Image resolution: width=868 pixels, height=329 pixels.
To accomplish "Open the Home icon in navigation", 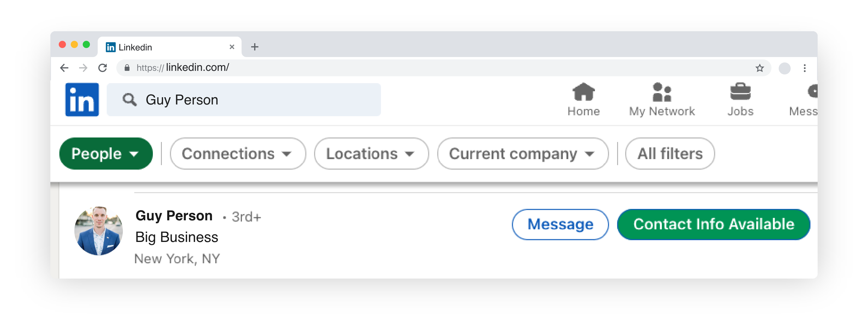I will pos(584,92).
